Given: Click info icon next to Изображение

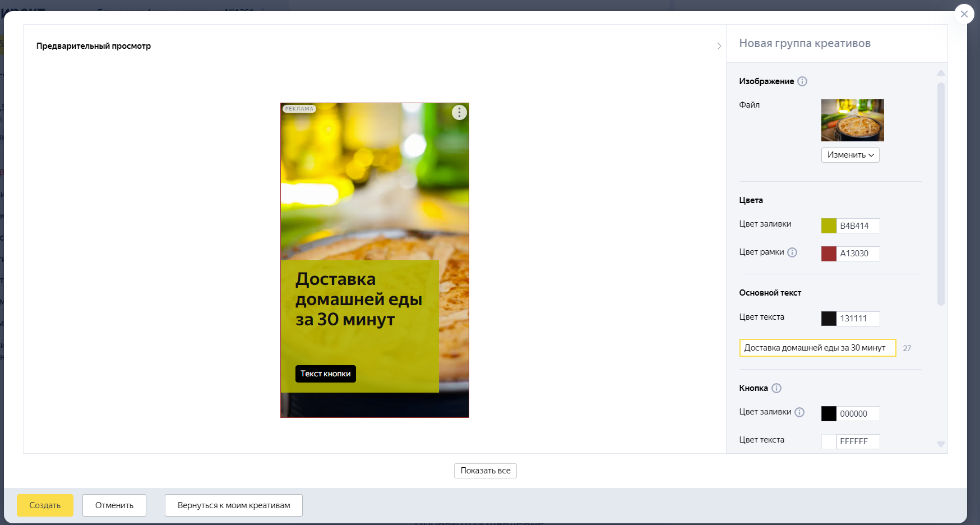Looking at the screenshot, I should (x=802, y=81).
